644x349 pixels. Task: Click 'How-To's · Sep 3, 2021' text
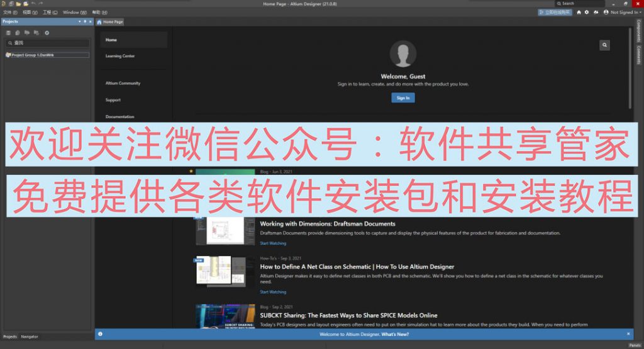[280, 258]
